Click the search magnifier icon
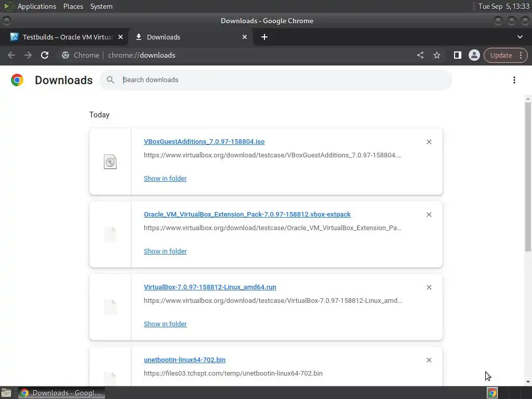 coord(110,79)
